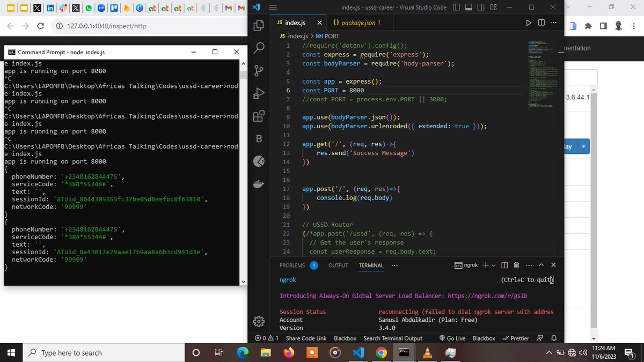Click the Chrome address bar URL
644x362 pixels.
[x=106, y=26]
